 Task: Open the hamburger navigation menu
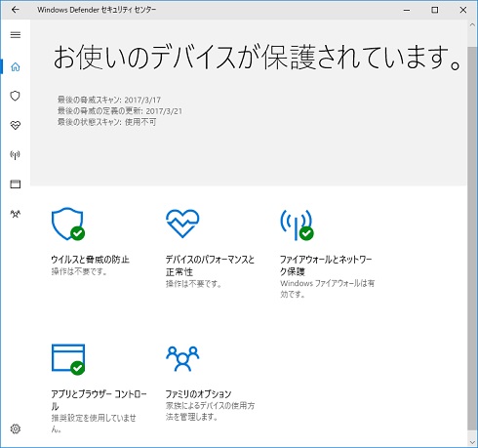point(16,35)
